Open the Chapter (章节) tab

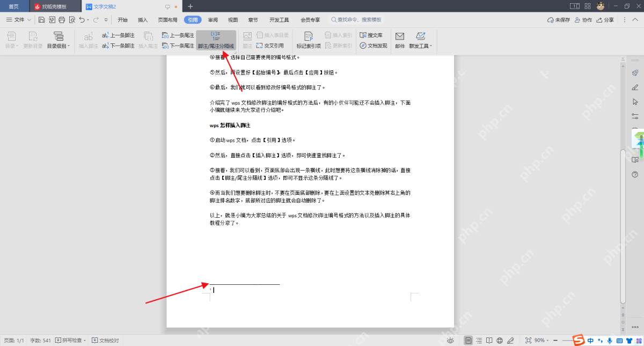pyautogui.click(x=253, y=20)
